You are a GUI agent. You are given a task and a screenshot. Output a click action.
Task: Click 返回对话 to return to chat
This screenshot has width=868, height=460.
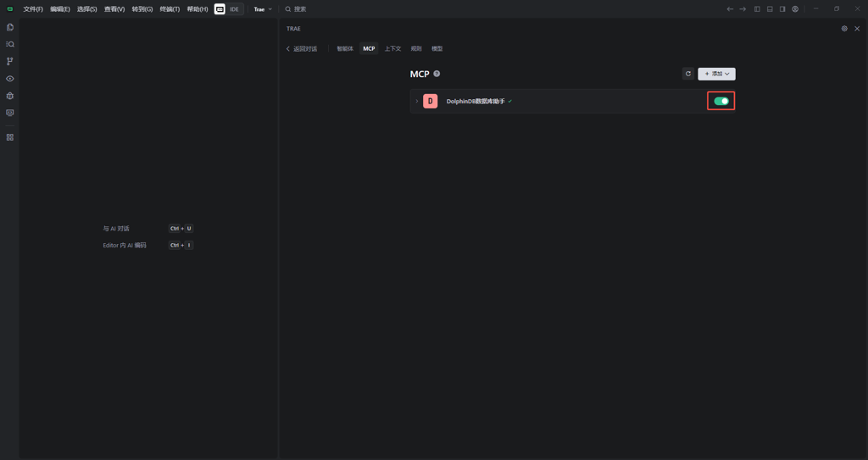coord(302,49)
